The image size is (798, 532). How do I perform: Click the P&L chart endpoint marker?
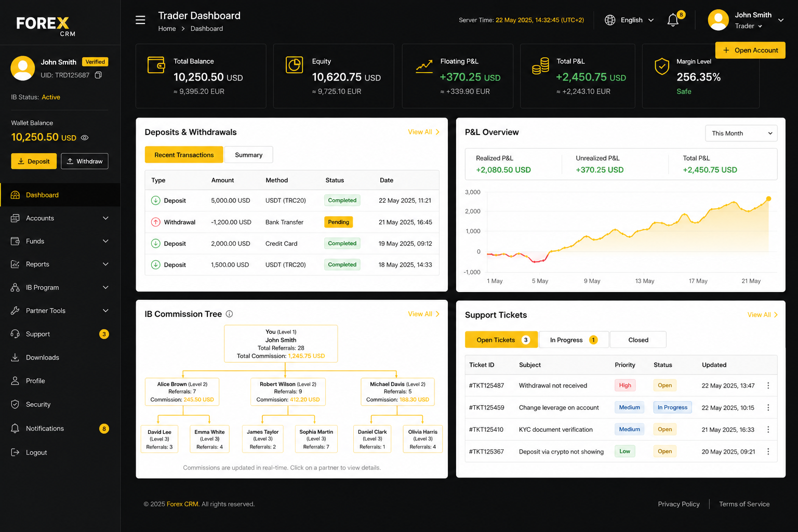768,199
